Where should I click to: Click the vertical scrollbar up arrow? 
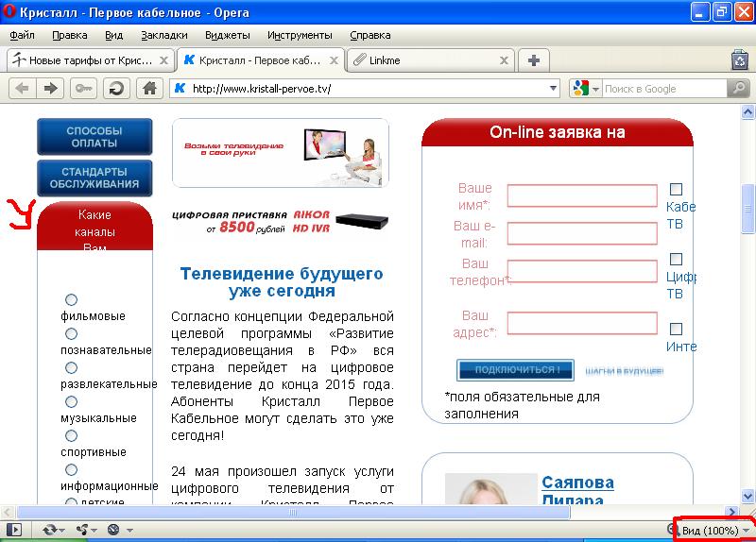(747, 112)
